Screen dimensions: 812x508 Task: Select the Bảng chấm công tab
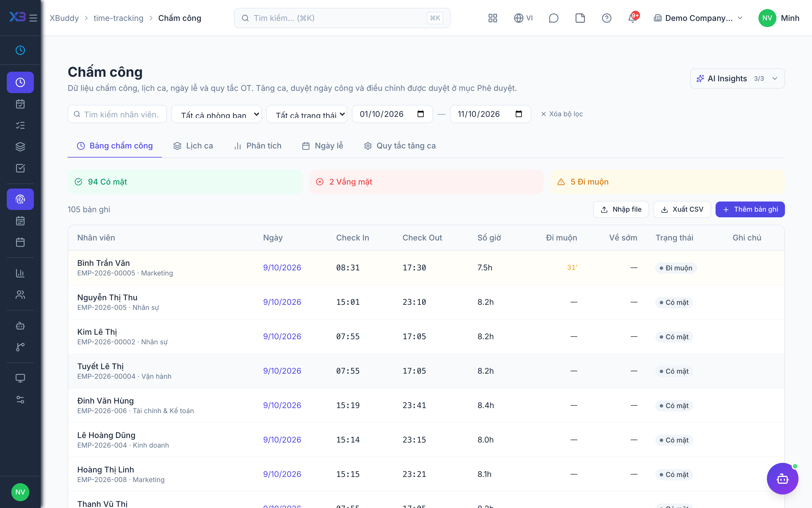click(x=115, y=146)
